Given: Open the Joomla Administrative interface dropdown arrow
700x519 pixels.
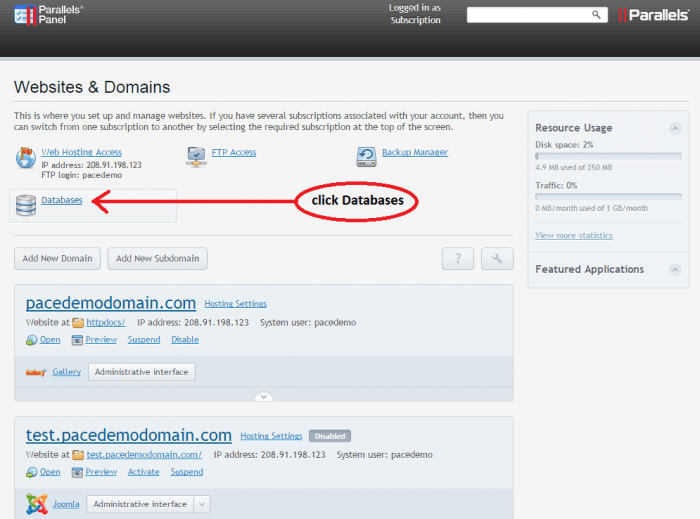Looking at the screenshot, I should 201,504.
